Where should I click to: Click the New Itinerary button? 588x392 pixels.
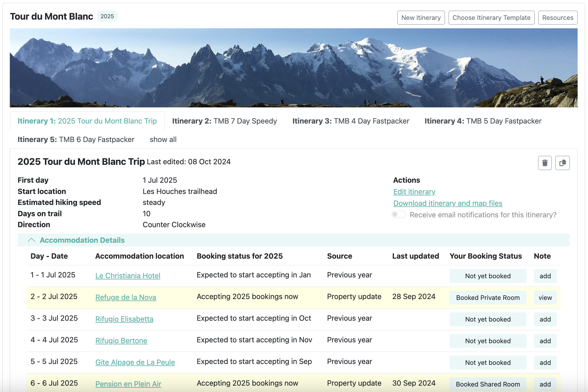[x=421, y=18]
